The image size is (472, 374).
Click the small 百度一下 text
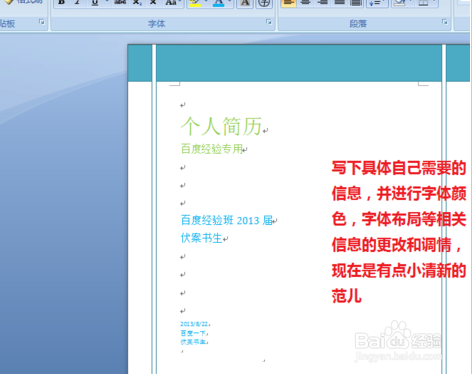193,333
